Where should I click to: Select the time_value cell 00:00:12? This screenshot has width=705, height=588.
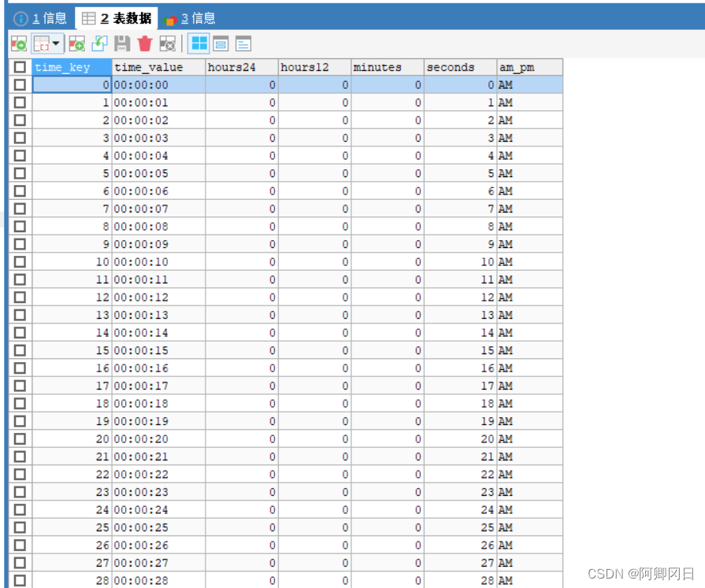pos(158,297)
